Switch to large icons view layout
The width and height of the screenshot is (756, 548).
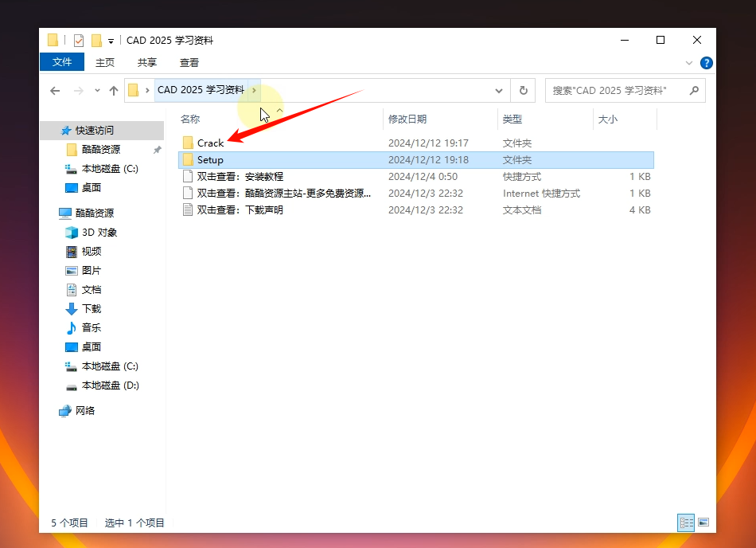coord(703,523)
